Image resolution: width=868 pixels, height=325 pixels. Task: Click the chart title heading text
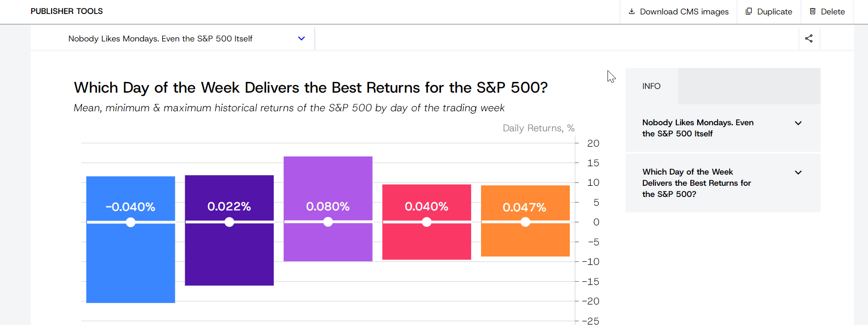coord(311,88)
